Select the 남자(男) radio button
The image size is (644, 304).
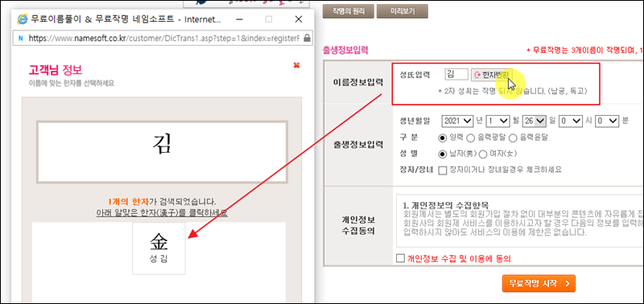pyautogui.click(x=442, y=154)
